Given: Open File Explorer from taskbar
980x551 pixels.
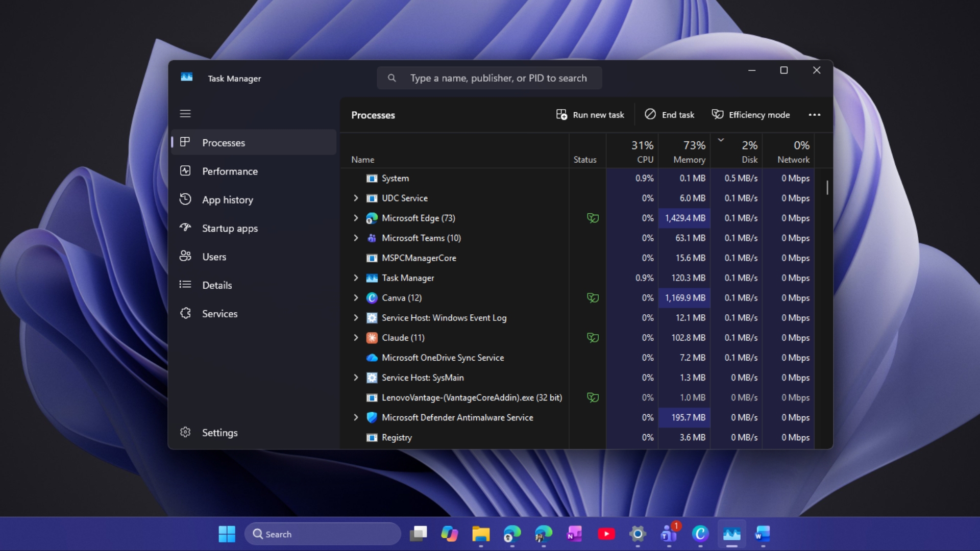Looking at the screenshot, I should tap(481, 534).
